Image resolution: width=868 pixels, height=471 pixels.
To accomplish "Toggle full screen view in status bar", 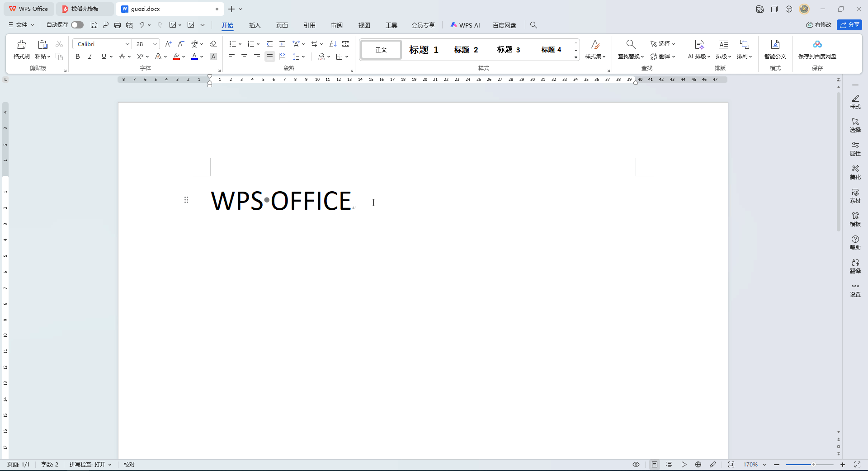I will coord(858,465).
